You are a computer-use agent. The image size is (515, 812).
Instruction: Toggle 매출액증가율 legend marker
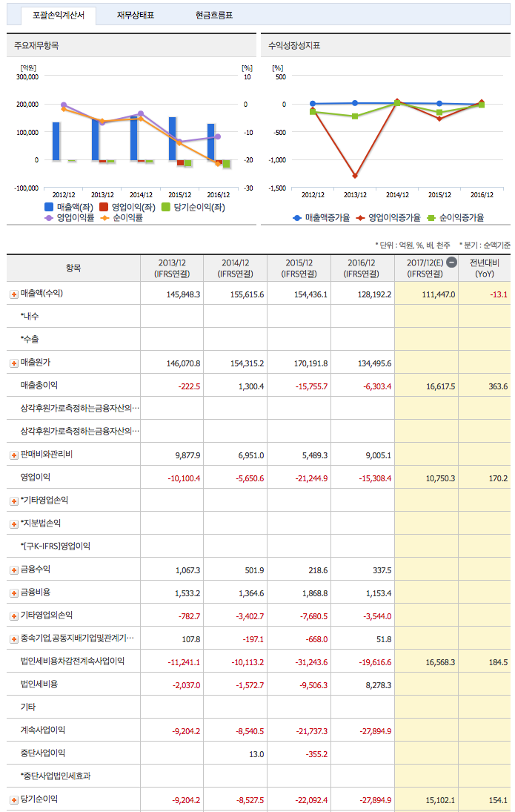pos(297,218)
